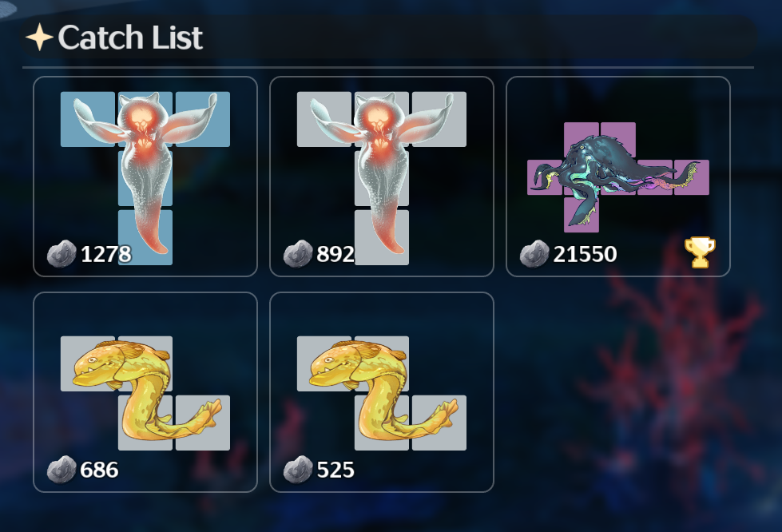Click the stone currency icon next to 1278
The image size is (782, 532).
62,254
